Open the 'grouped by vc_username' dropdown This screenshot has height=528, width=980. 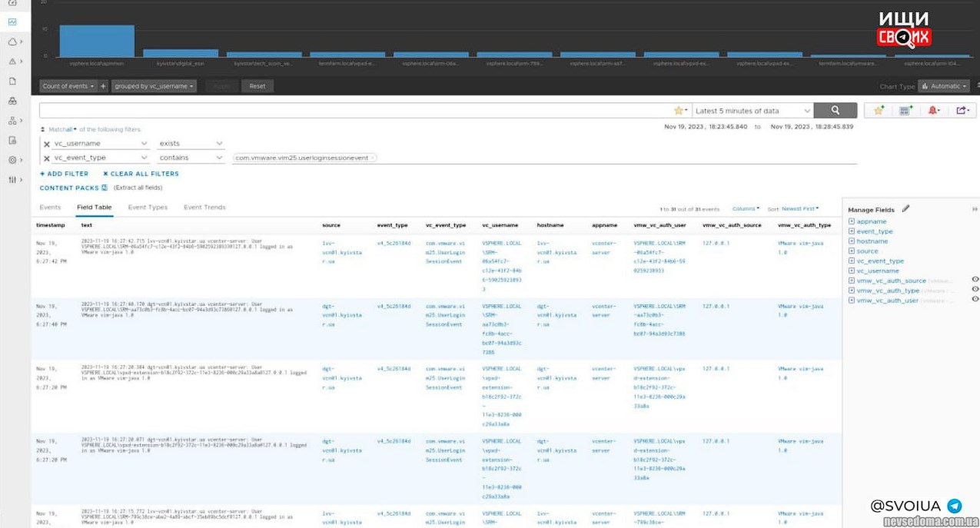tap(154, 86)
